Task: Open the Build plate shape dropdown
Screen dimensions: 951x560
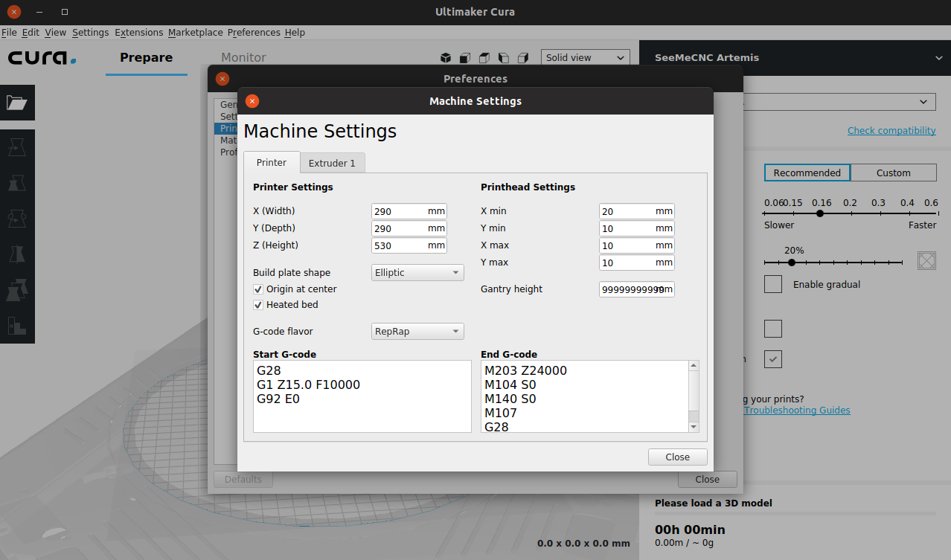Action: (417, 273)
